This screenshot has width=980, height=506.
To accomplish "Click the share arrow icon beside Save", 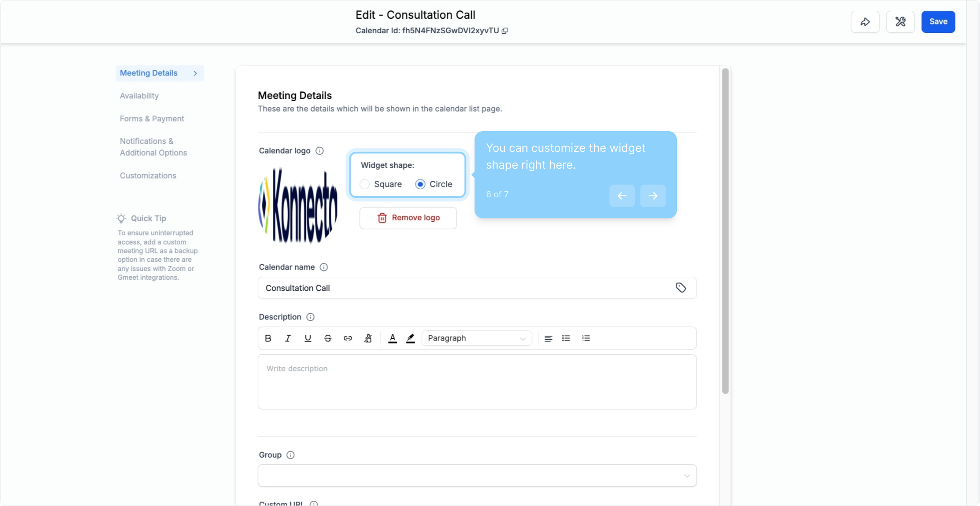I will (x=865, y=22).
